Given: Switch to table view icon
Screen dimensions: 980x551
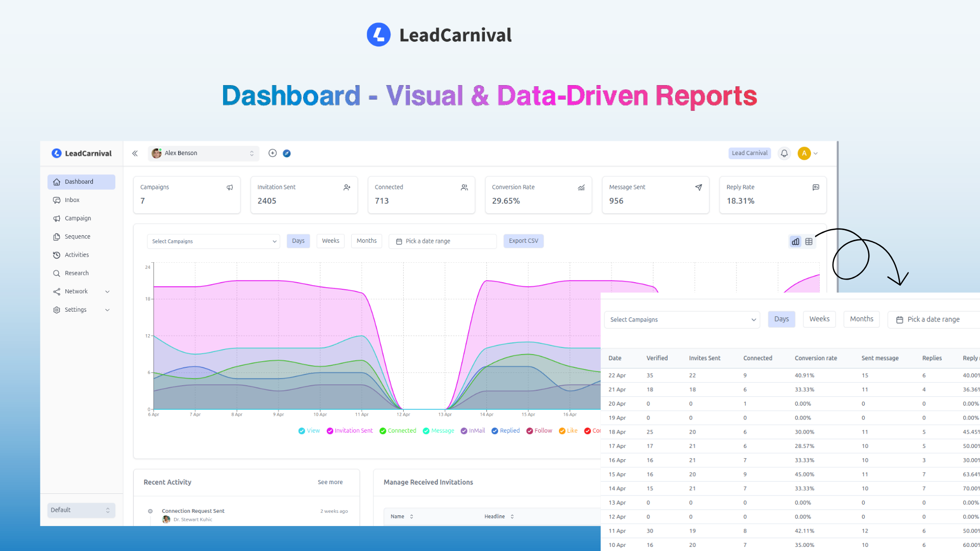Looking at the screenshot, I should [x=809, y=242].
